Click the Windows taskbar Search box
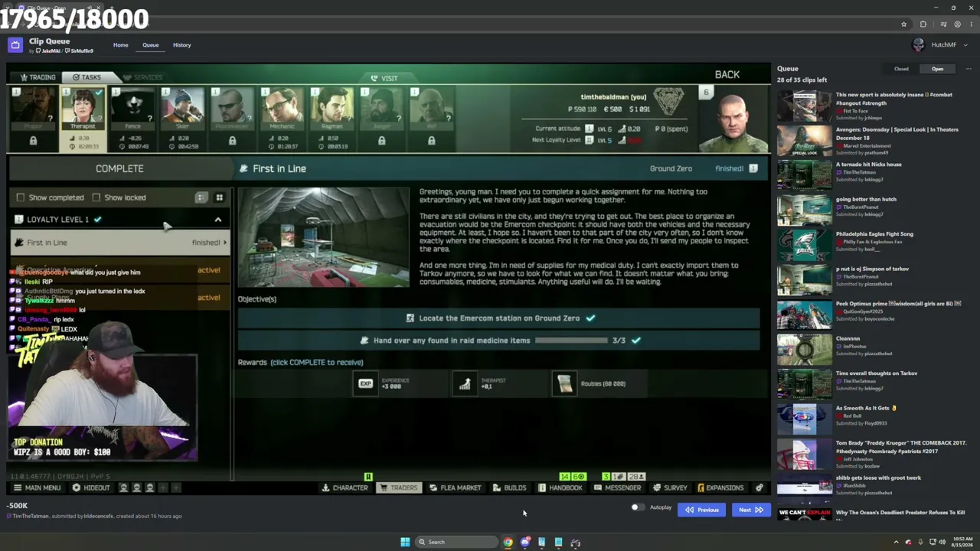This screenshot has height=551, width=980. click(x=457, y=542)
